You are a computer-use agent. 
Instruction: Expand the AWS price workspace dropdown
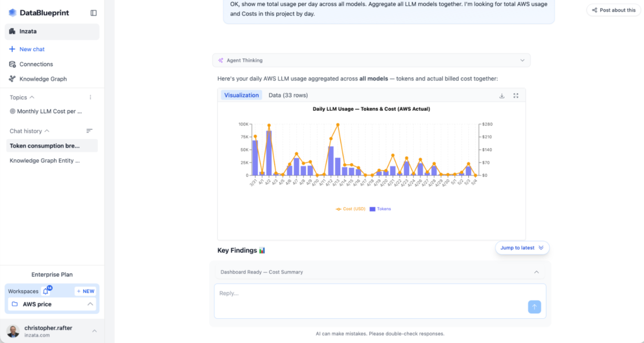coord(90,304)
